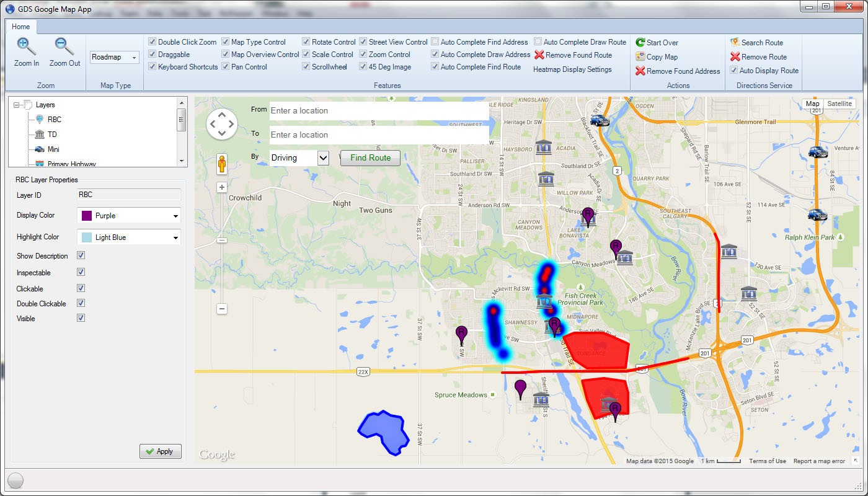Select the Mini layer car icon
Viewport: 868px width, 496px height.
tap(40, 149)
